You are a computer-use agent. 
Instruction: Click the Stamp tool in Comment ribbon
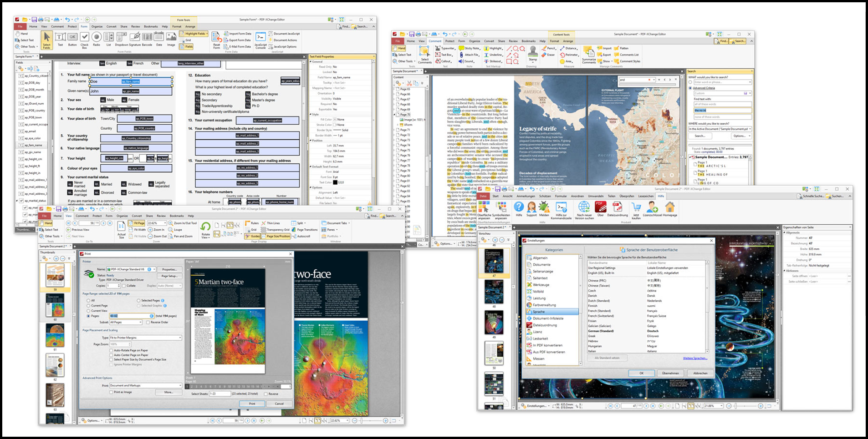click(533, 53)
